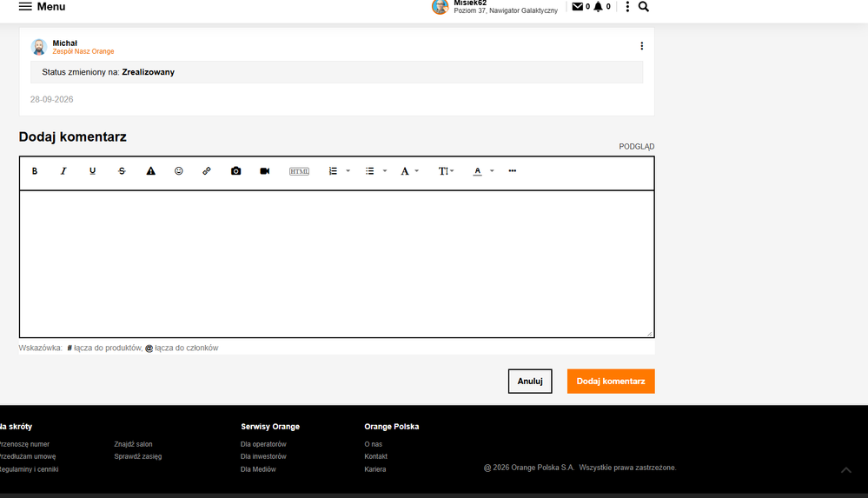
Task: Click the Anuluj button
Action: 530,382
